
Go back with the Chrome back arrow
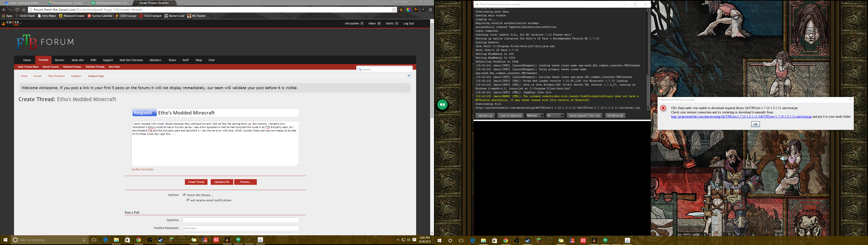click(4, 10)
